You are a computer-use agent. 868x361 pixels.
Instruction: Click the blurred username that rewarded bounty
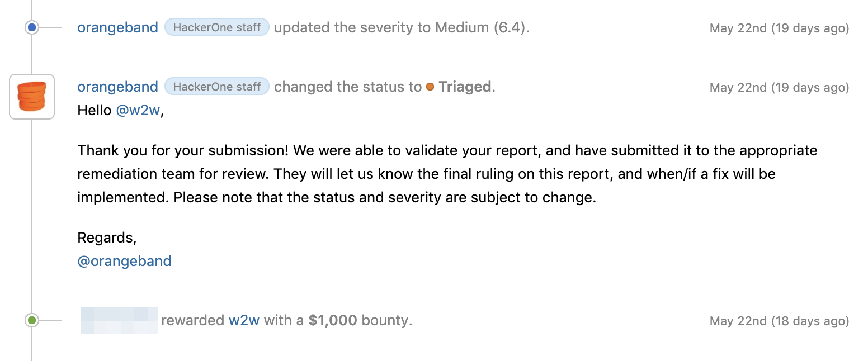click(119, 321)
